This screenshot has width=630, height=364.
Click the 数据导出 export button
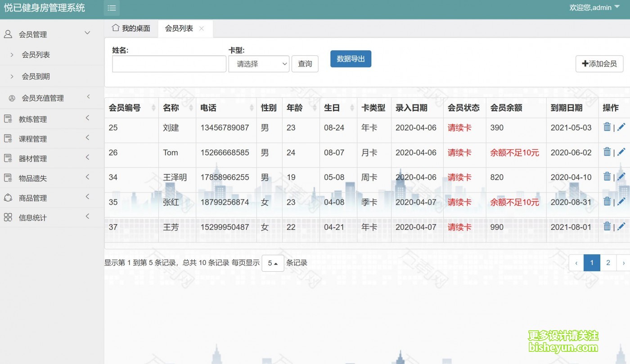click(x=351, y=59)
